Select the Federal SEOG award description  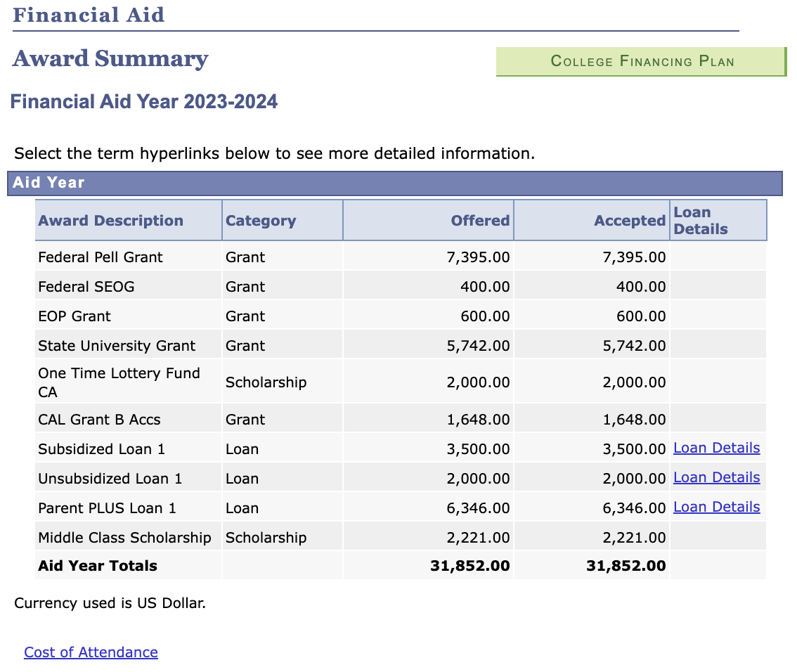[86, 287]
